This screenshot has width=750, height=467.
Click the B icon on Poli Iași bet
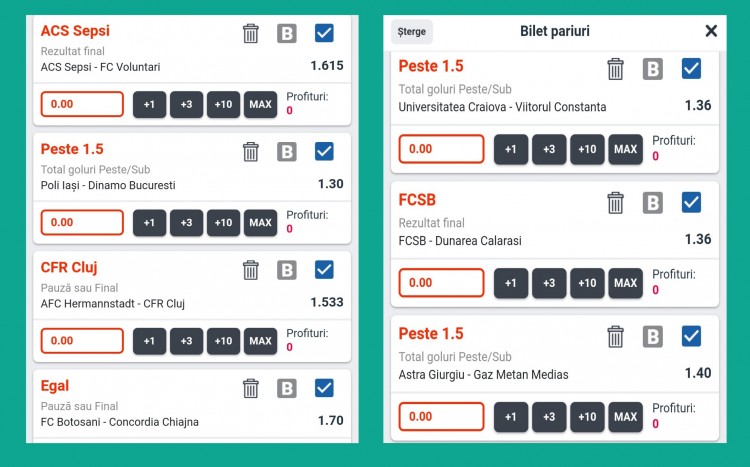(287, 152)
